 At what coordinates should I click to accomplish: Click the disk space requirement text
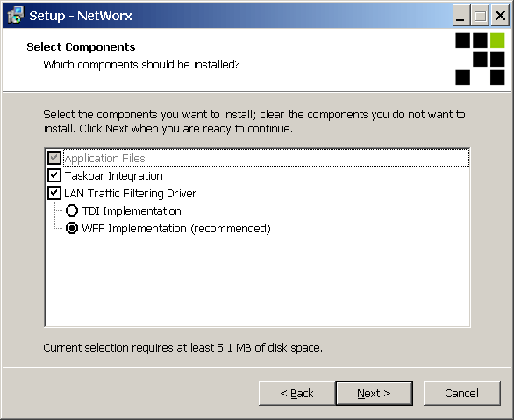pos(183,347)
